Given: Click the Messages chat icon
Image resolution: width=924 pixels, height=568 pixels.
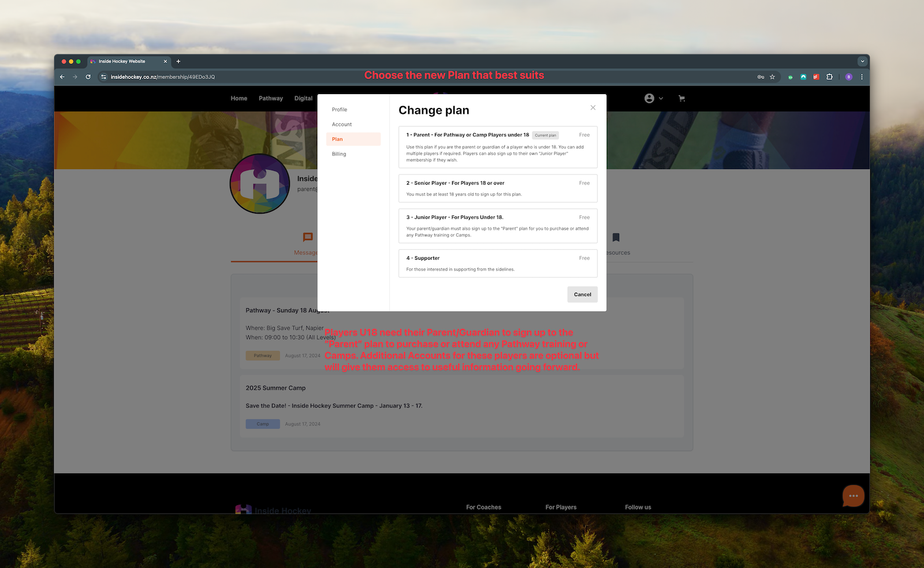Looking at the screenshot, I should click(308, 237).
